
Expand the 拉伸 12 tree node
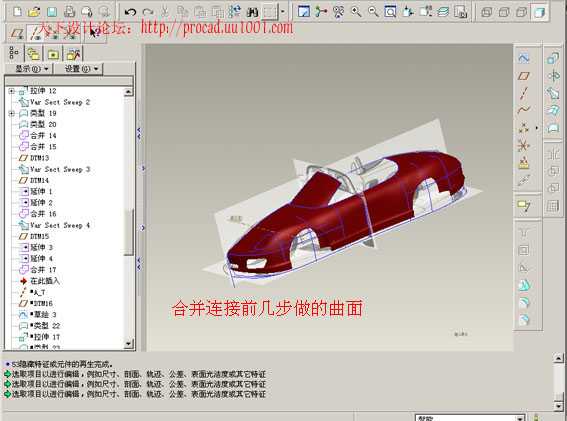11,91
